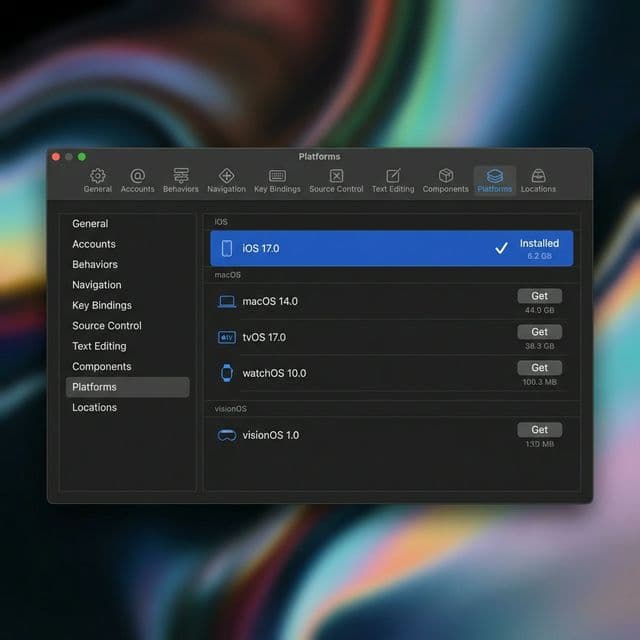Click the headset icon beside visionOS 1.0
This screenshot has width=640, height=640.
click(x=227, y=435)
